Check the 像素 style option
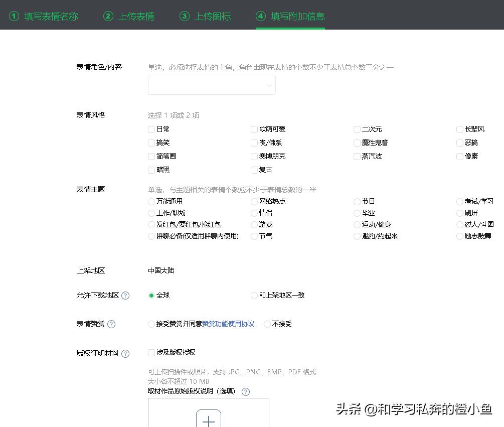 460,156
